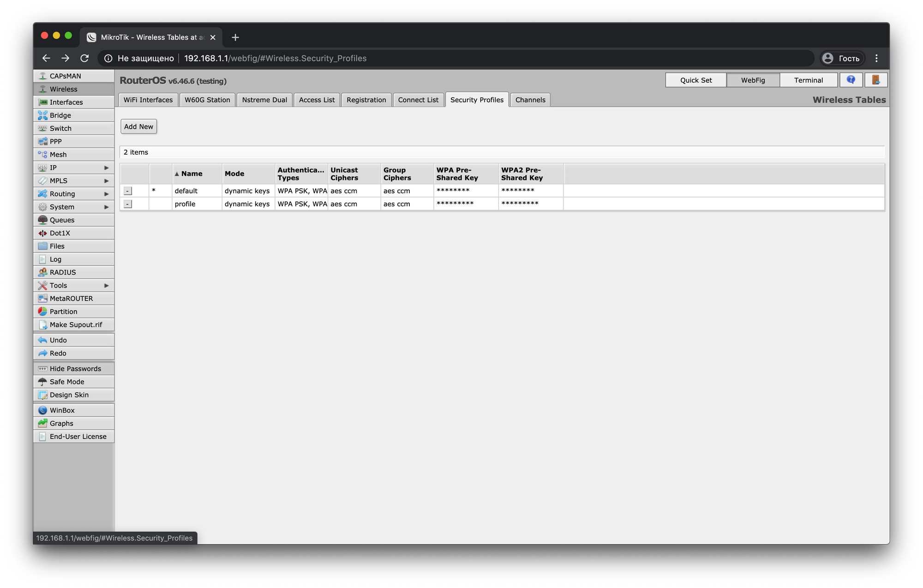Click the logout door icon
Screen dimensions: 923x588
[x=875, y=80]
